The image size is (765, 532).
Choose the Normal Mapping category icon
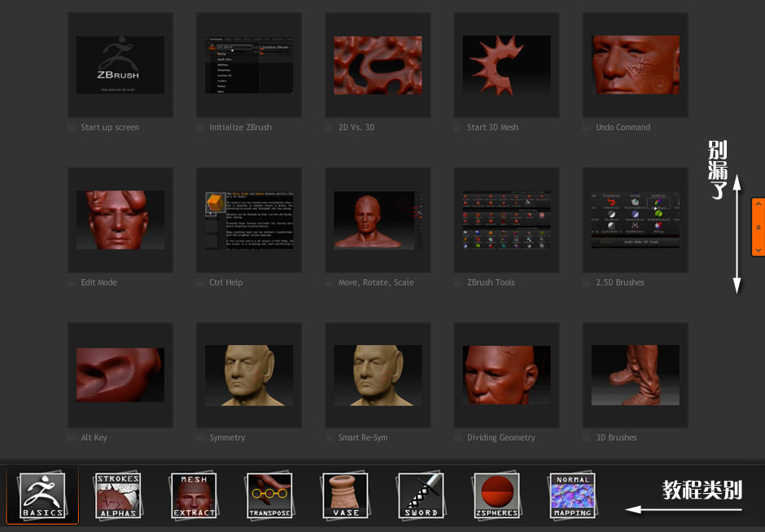click(572, 495)
